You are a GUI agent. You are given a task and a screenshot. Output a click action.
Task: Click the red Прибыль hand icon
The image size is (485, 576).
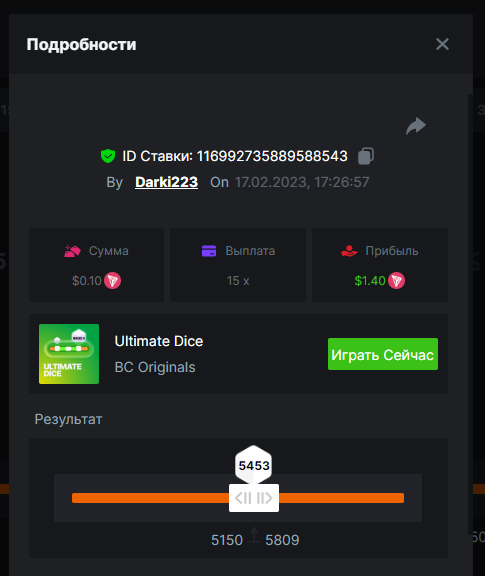(349, 251)
